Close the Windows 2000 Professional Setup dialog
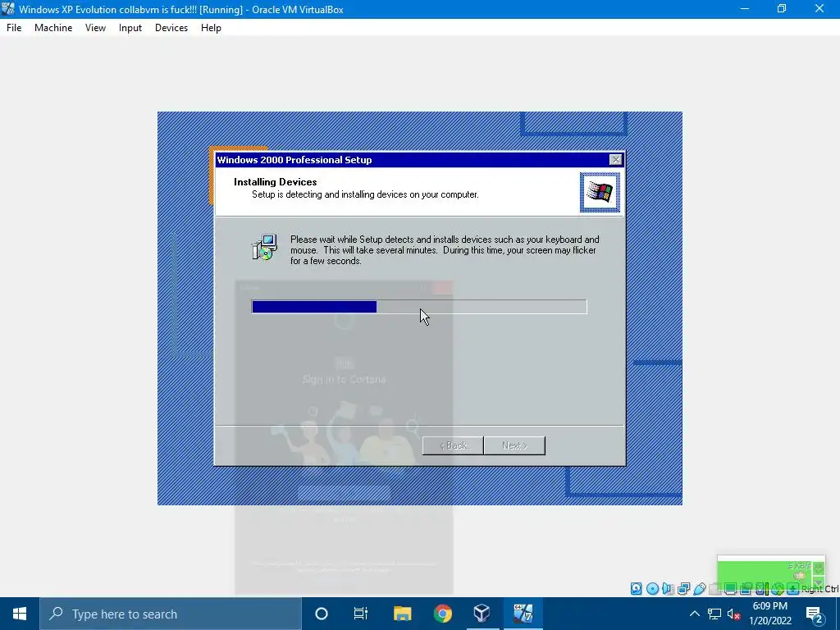Viewport: 840px width, 630px height. 615,160
